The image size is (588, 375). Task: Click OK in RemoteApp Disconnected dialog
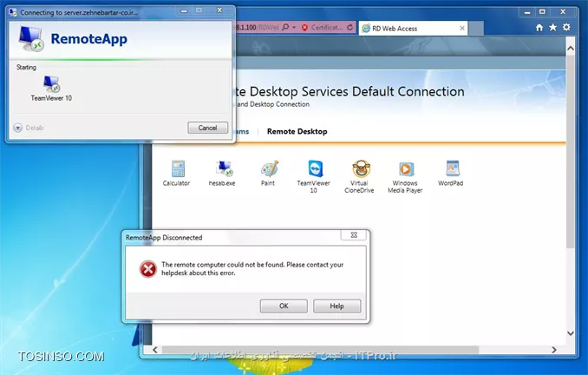284,306
